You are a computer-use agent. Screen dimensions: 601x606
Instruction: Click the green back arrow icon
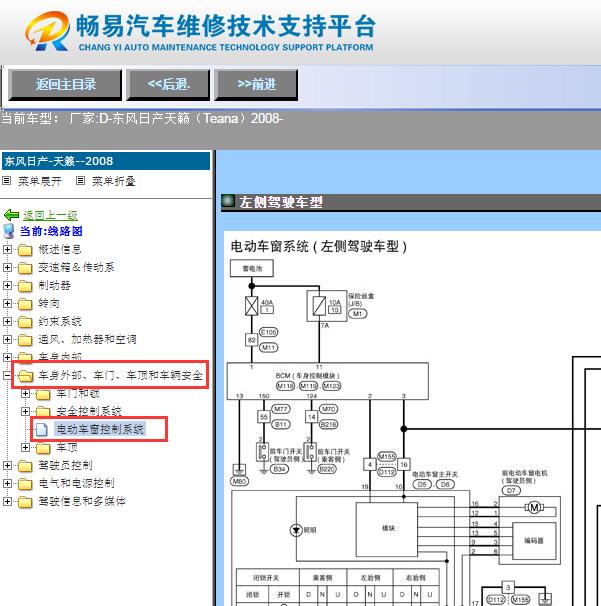pyautogui.click(x=11, y=215)
